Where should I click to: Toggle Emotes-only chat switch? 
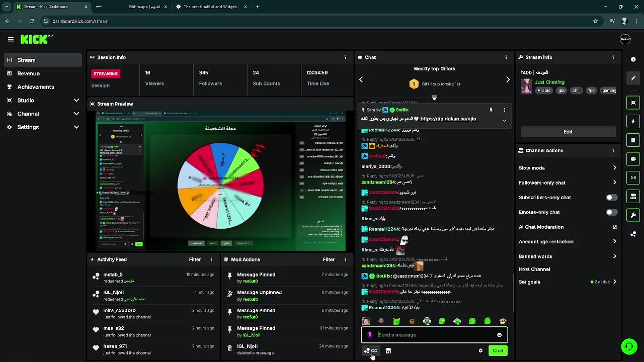point(611,212)
